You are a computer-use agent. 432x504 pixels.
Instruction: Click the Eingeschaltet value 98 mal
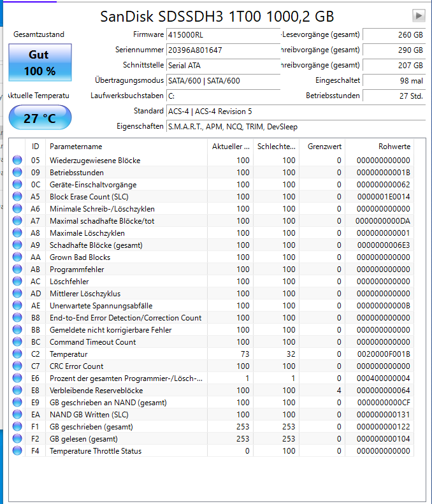click(x=394, y=81)
